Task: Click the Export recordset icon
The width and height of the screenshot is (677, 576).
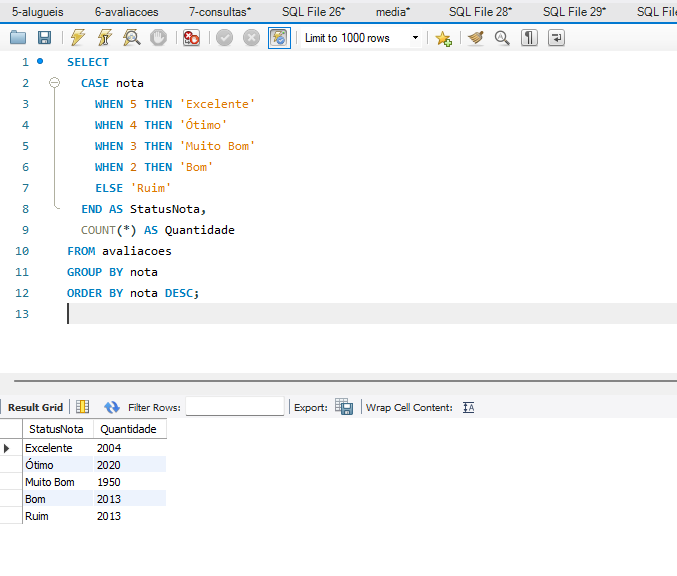Action: 344,407
